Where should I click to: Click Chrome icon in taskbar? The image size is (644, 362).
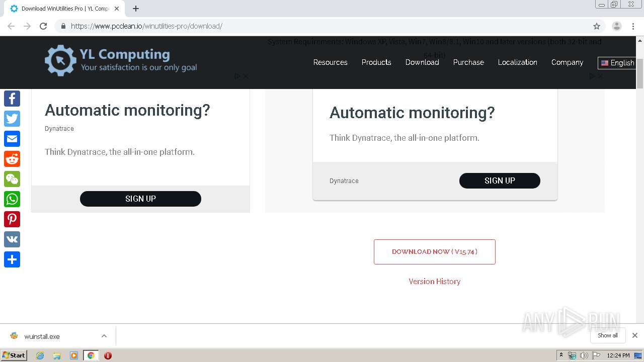click(x=91, y=355)
